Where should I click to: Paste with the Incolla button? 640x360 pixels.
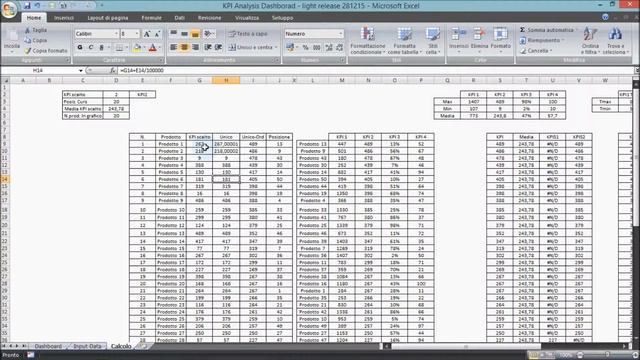12,41
